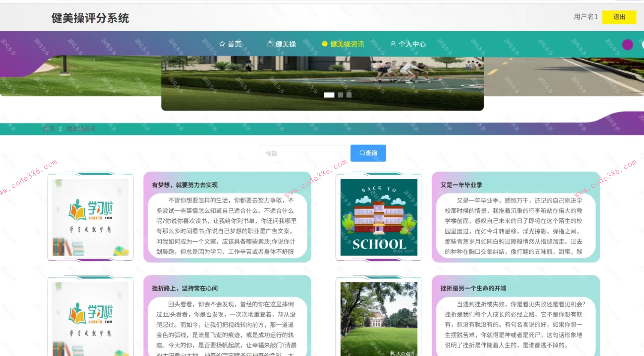The width and height of the screenshot is (644, 356).
Task: Click the 查询 search button
Action: point(368,153)
